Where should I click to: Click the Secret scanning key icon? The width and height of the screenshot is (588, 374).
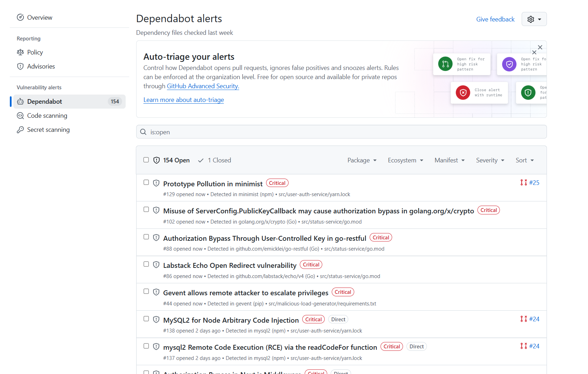point(21,129)
